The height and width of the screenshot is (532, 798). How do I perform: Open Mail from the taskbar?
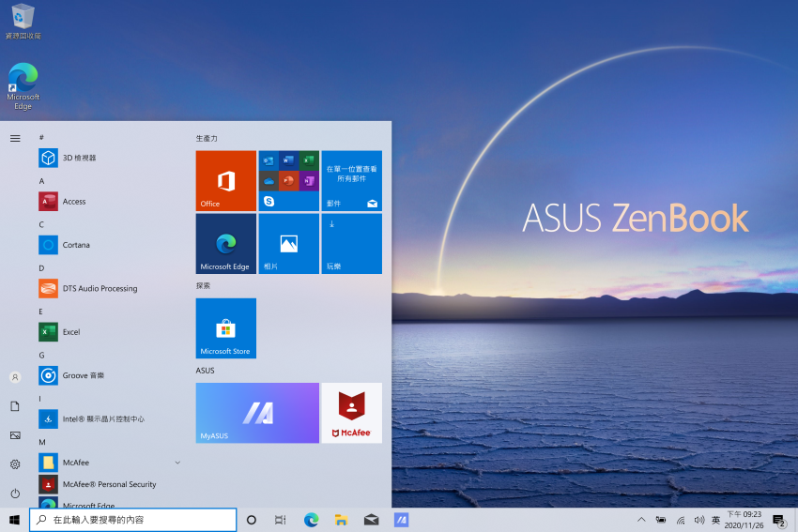click(x=372, y=520)
